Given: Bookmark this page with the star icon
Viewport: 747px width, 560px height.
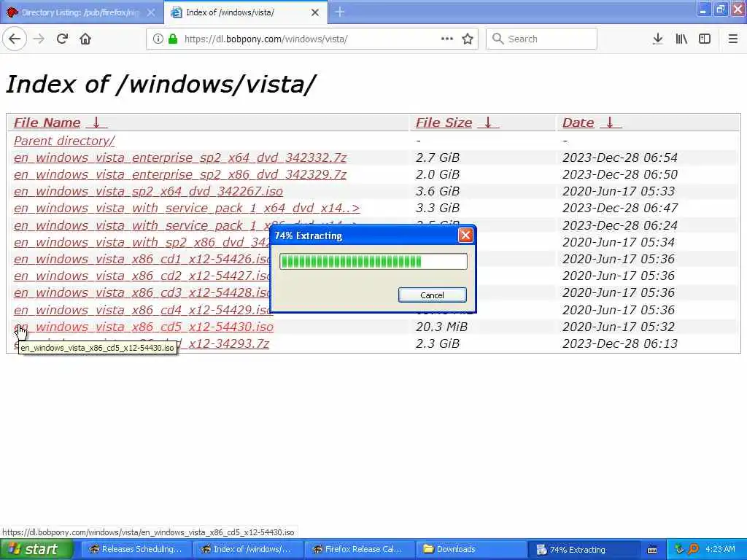Looking at the screenshot, I should pyautogui.click(x=468, y=39).
